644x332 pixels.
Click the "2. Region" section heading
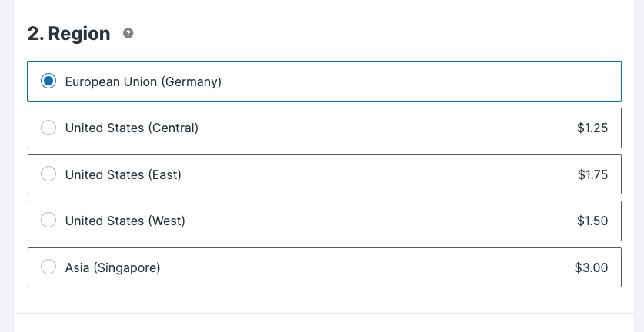69,34
